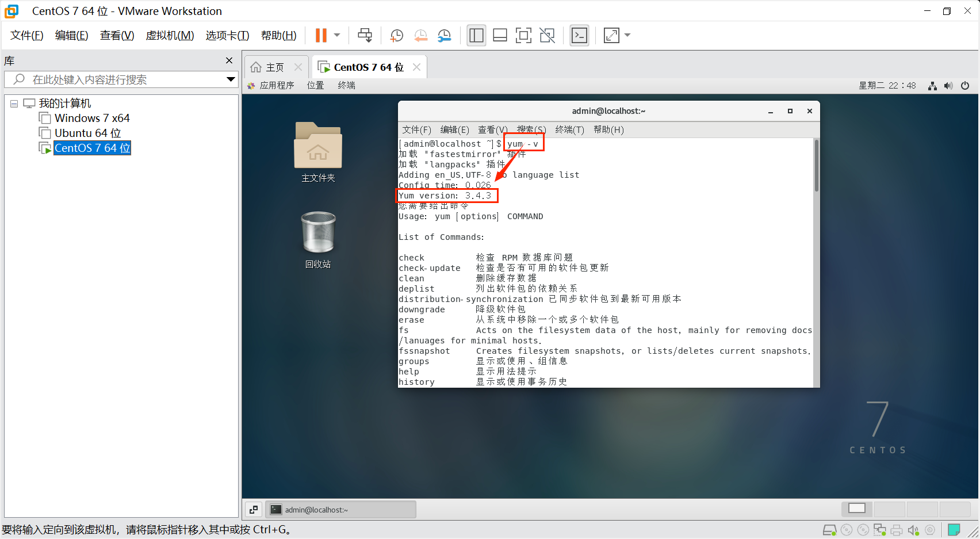Image resolution: width=980 pixels, height=539 pixels.
Task: Open the 选项卡(T) menu in VMware
Action: (x=227, y=36)
